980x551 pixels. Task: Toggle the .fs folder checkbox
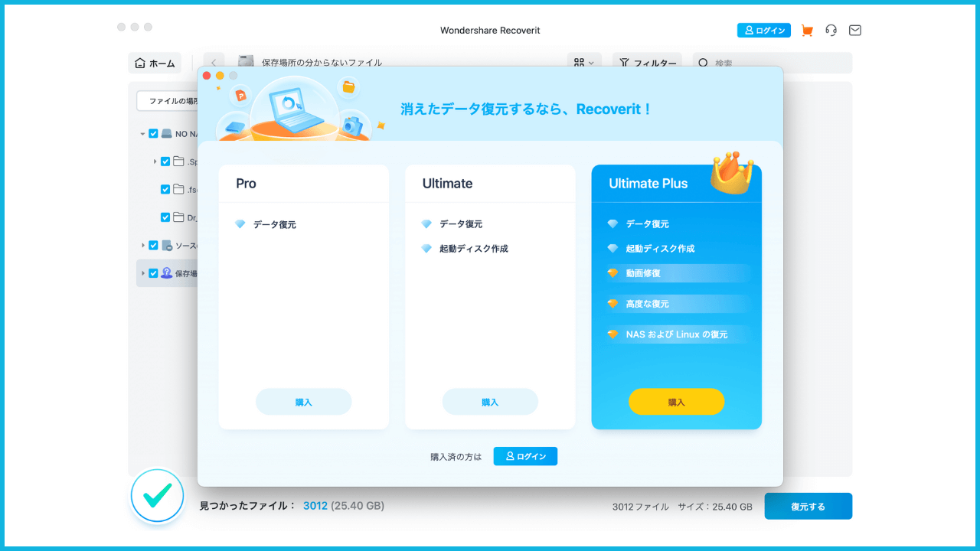click(x=165, y=189)
